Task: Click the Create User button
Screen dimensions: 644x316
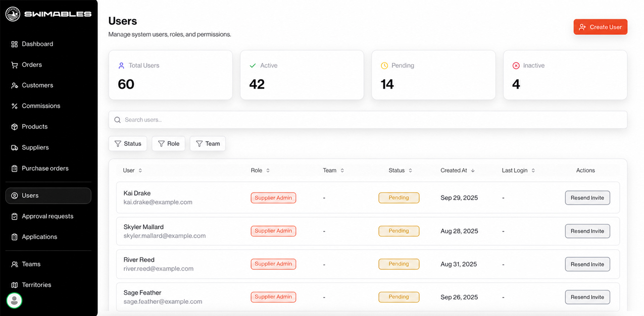Action: click(x=600, y=27)
